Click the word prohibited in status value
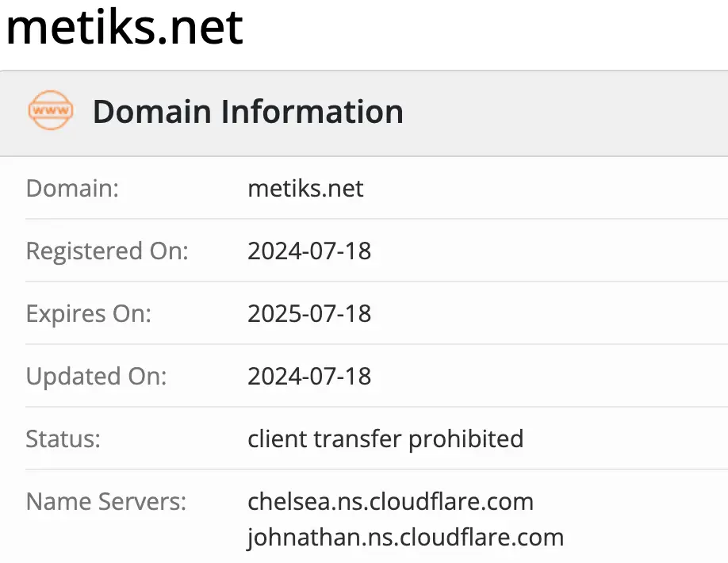Viewport: 728px width, 563px height. [x=466, y=439]
